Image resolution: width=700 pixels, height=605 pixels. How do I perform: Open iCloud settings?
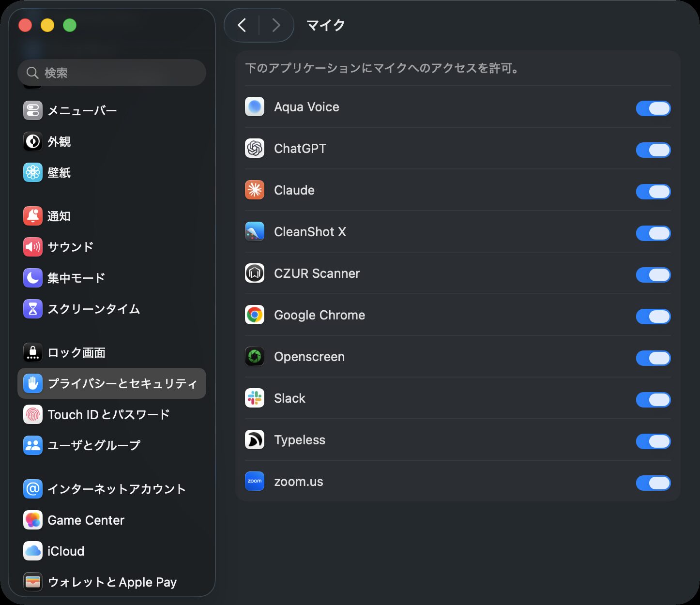[112, 551]
